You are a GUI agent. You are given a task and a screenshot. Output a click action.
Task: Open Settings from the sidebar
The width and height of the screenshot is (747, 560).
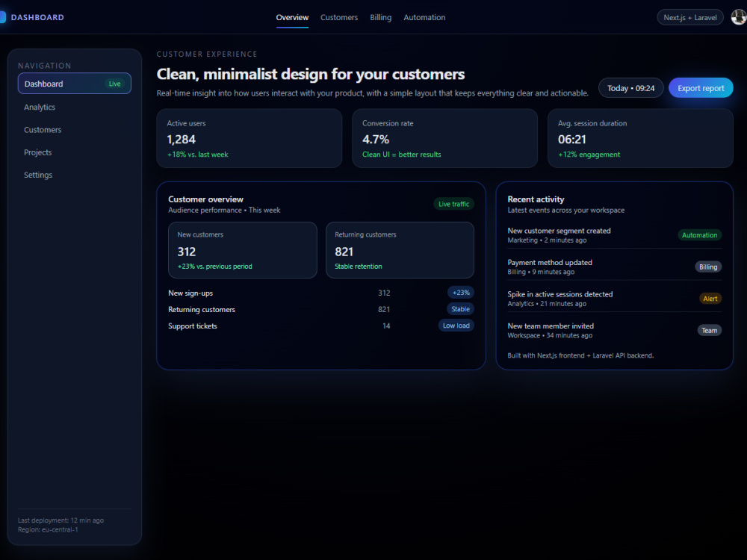pos(38,175)
